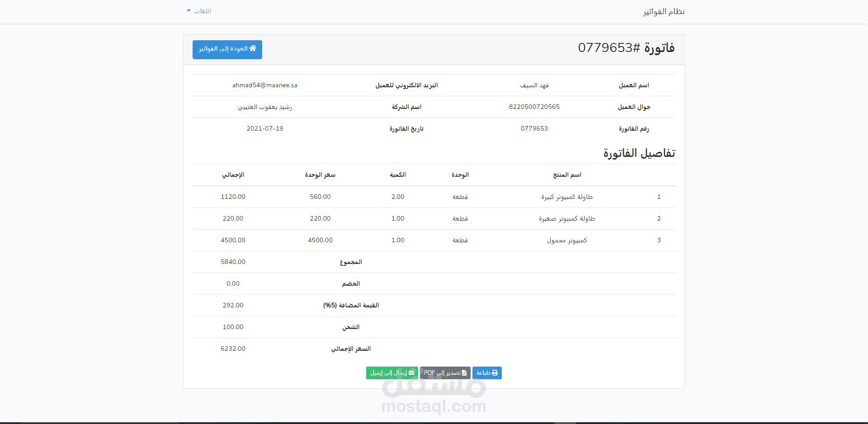Screen dimensions: 868x424
Task: Click the home icon in back-to-invoices button
Action: (253, 48)
